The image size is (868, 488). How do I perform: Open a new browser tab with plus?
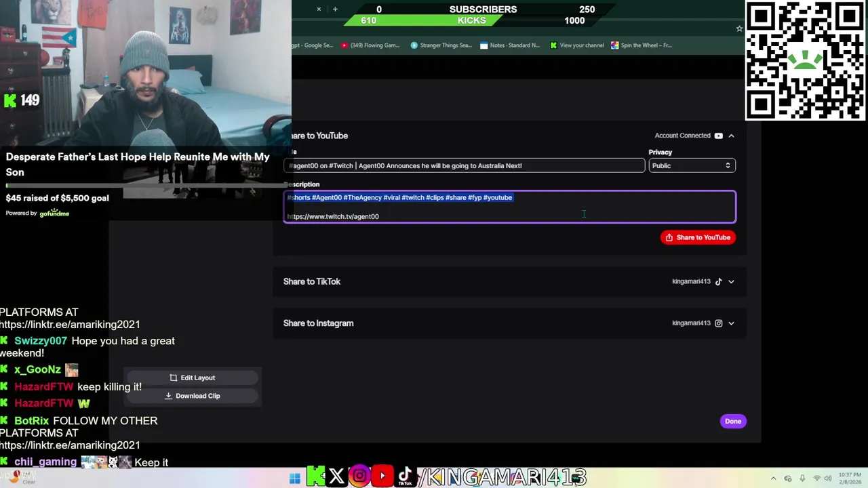coord(335,9)
